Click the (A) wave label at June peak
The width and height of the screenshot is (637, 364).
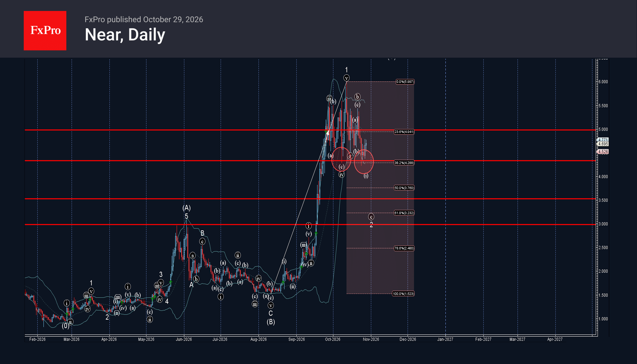coord(187,208)
